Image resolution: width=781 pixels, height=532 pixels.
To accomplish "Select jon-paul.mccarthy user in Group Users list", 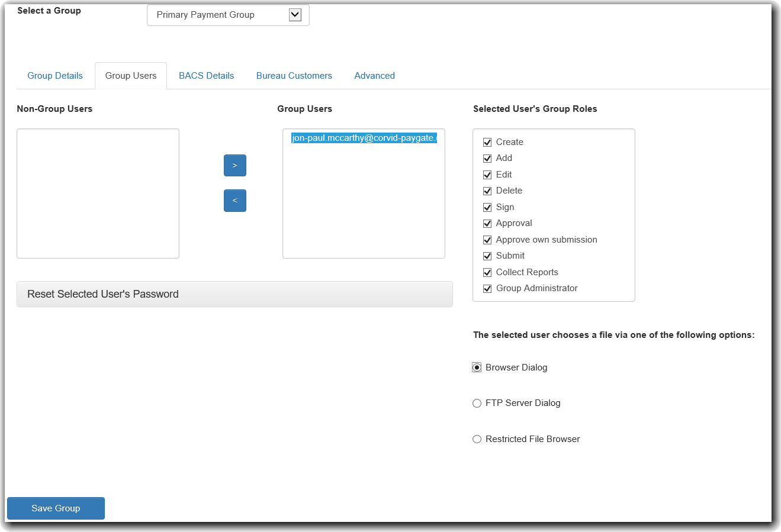I will click(x=364, y=138).
